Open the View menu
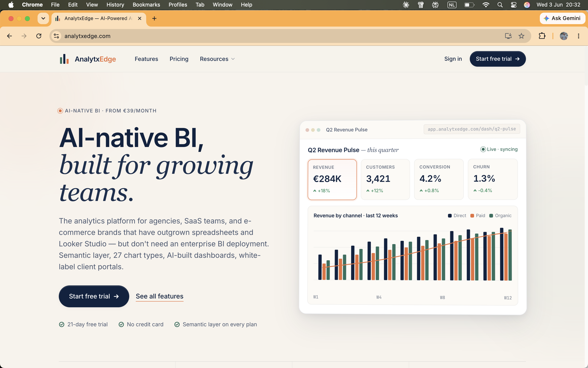The height and width of the screenshot is (368, 588). coord(92,5)
